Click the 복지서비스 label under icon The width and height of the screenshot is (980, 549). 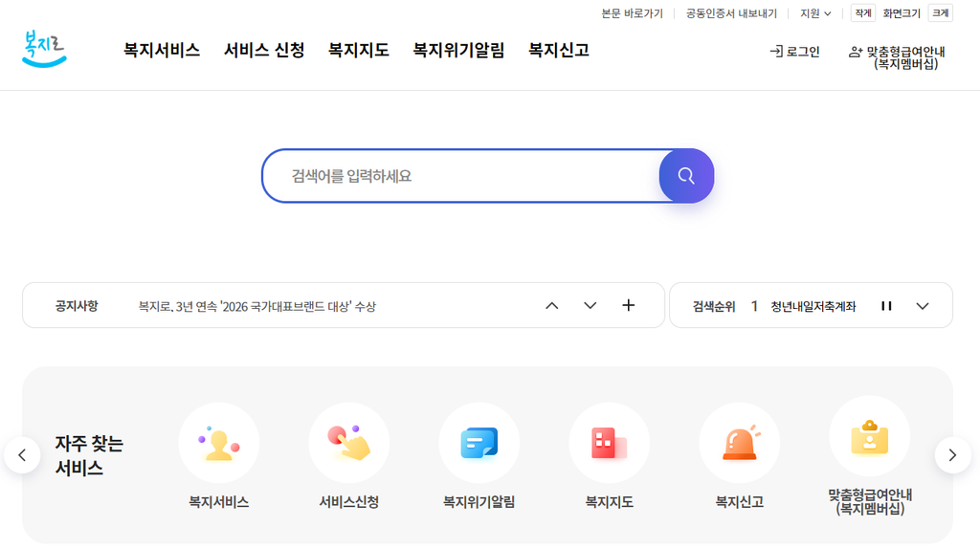click(219, 502)
